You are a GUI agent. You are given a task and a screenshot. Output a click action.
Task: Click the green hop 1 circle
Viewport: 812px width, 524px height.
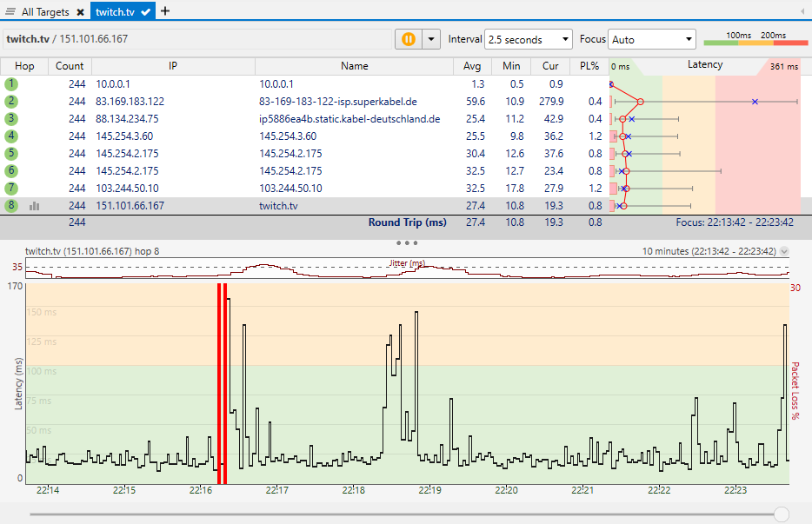coord(11,84)
